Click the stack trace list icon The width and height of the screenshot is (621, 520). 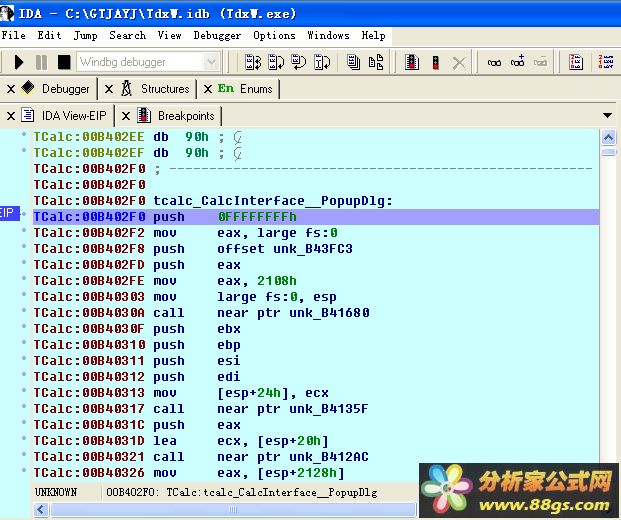pyautogui.click(x=575, y=62)
